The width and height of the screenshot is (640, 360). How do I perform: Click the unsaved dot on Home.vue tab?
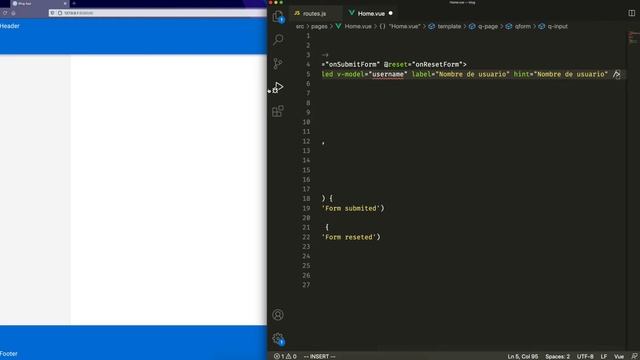coord(391,13)
